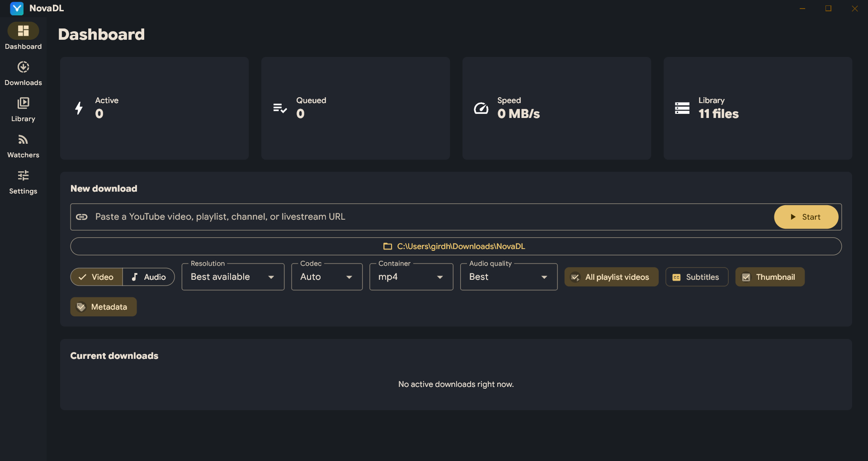Toggle the Thumbnail chip

[x=770, y=277]
